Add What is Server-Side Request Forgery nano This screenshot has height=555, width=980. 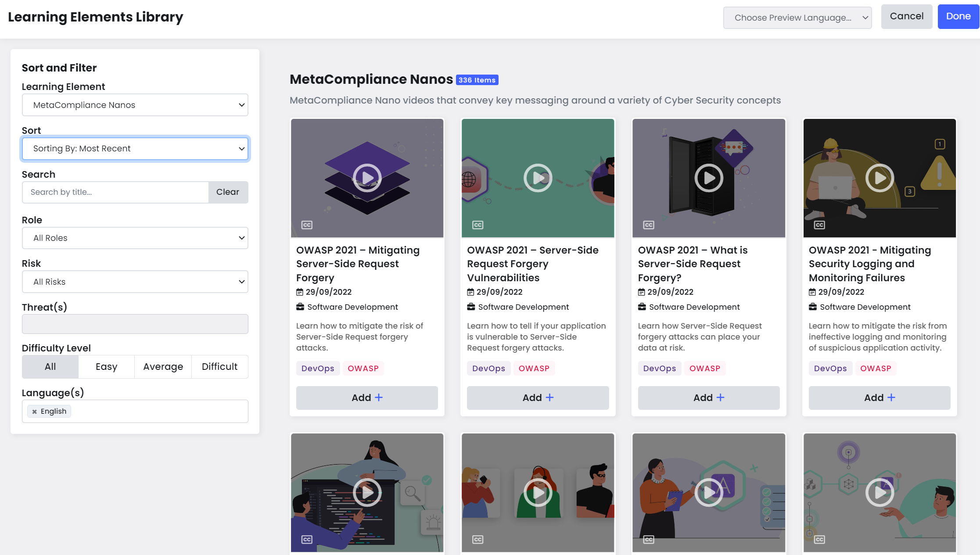pyautogui.click(x=709, y=398)
